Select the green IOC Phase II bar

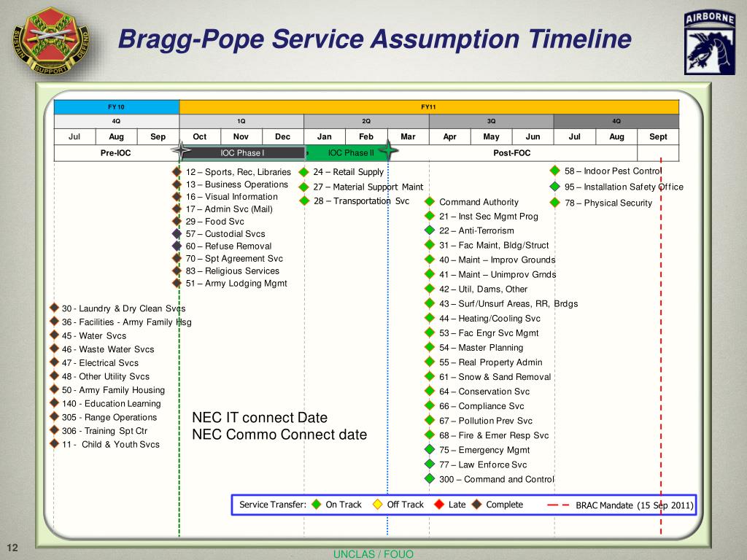(348, 153)
